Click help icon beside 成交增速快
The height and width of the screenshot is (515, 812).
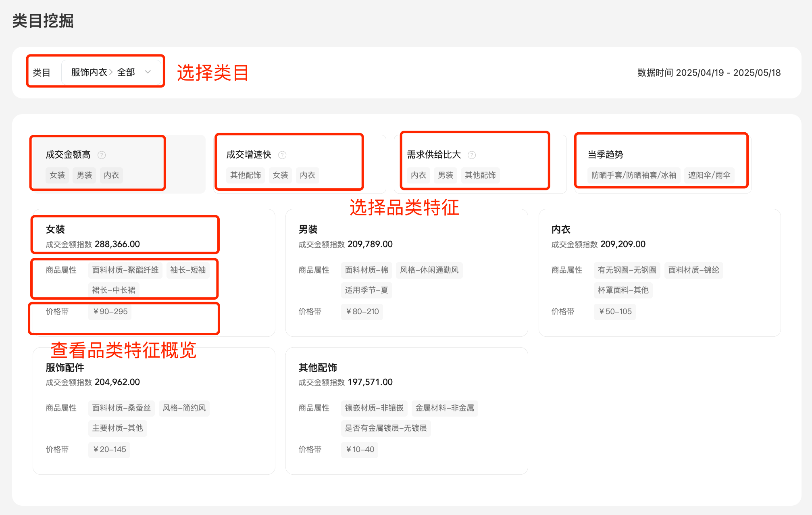(282, 155)
